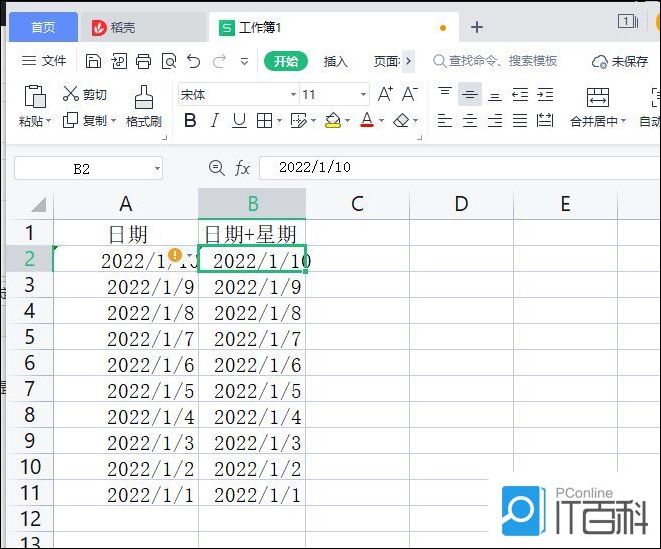Viewport: 661px width, 549px height.
Task: Decrease font size with the A- icon
Action: [409, 94]
